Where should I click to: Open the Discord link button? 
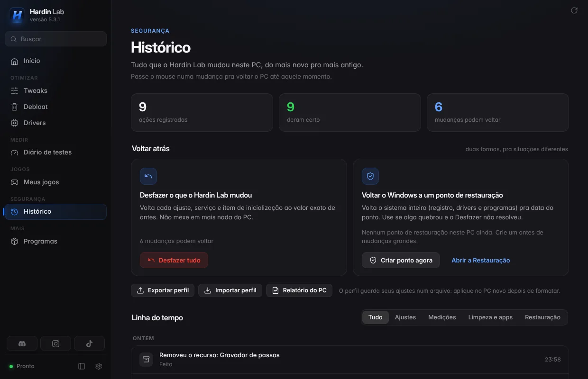[x=22, y=344]
